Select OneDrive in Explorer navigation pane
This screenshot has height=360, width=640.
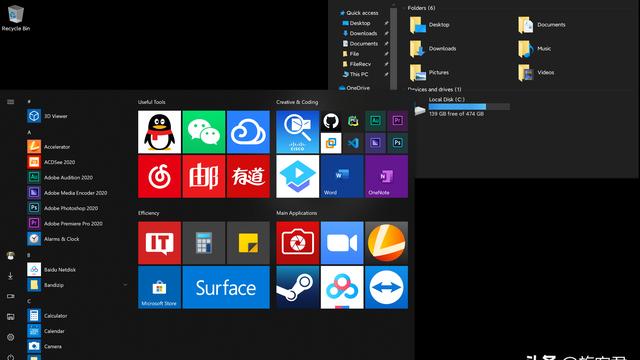tap(354, 87)
